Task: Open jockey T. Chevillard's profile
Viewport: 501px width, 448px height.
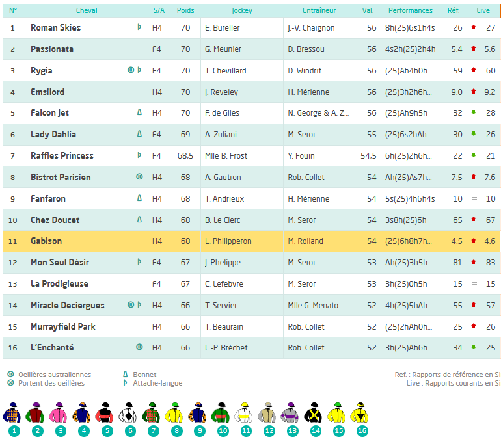Action: tap(225, 71)
